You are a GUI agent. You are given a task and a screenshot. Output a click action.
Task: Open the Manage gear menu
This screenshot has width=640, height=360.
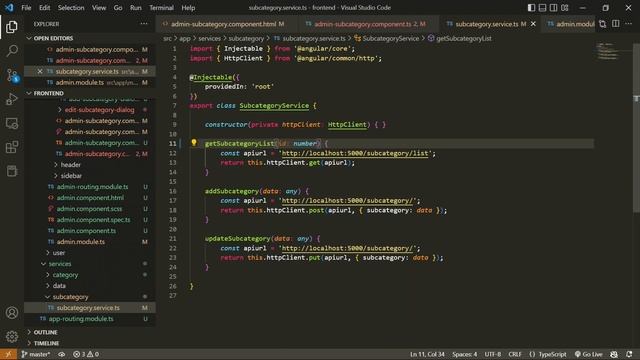pos(12,336)
